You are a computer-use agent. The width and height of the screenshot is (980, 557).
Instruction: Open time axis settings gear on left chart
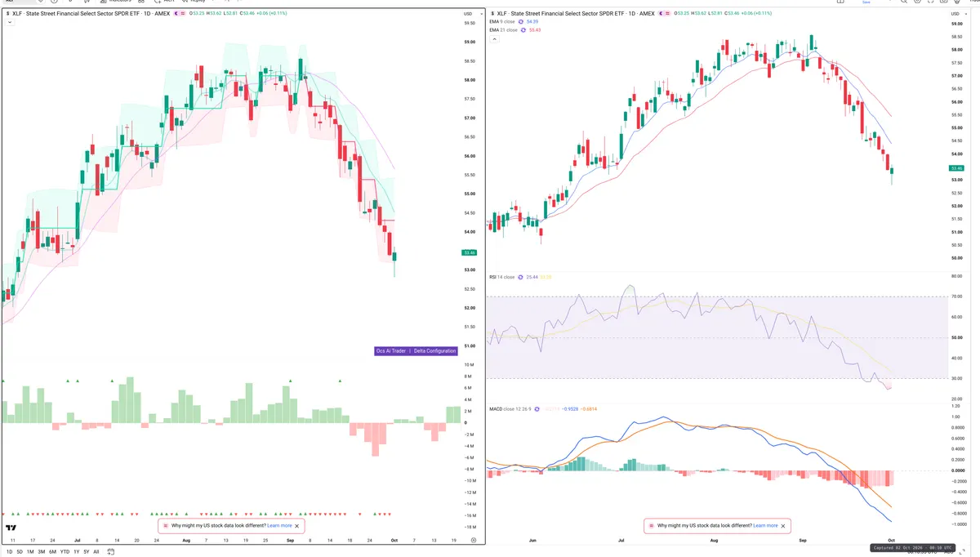coord(474,541)
